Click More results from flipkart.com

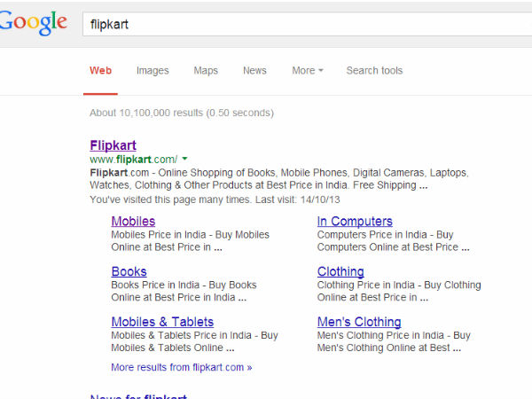coord(181,367)
